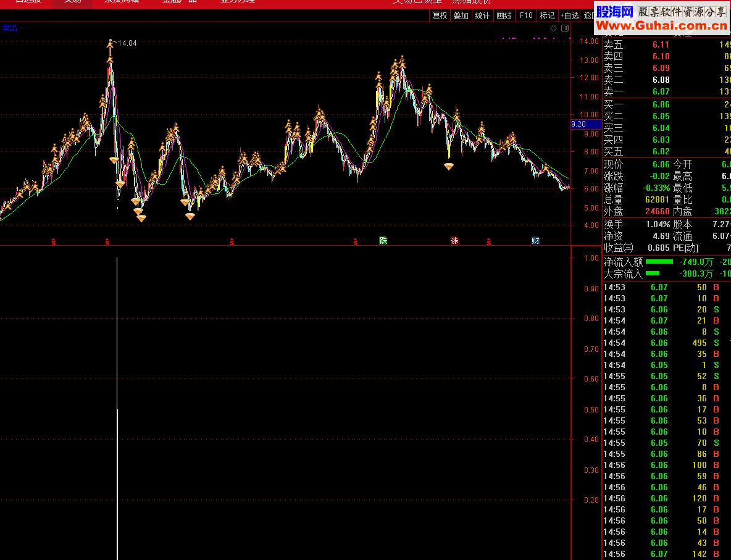Select the 买二 6.05 bid row

[x=667, y=116]
